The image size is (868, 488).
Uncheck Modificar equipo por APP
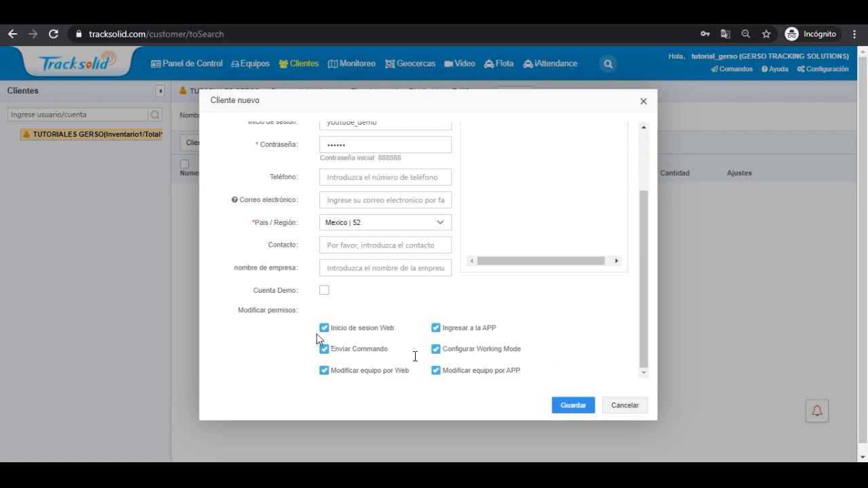click(x=436, y=371)
